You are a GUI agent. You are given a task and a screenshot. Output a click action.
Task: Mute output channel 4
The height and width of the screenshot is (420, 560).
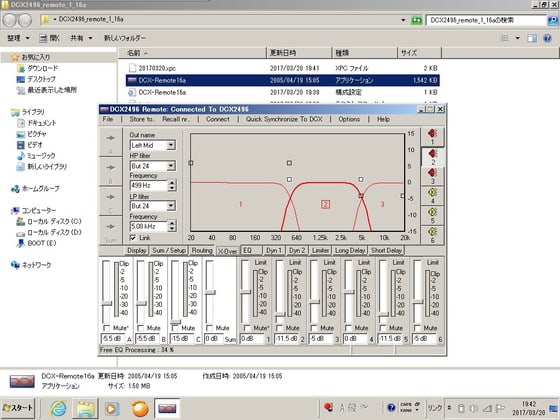(x=348, y=328)
